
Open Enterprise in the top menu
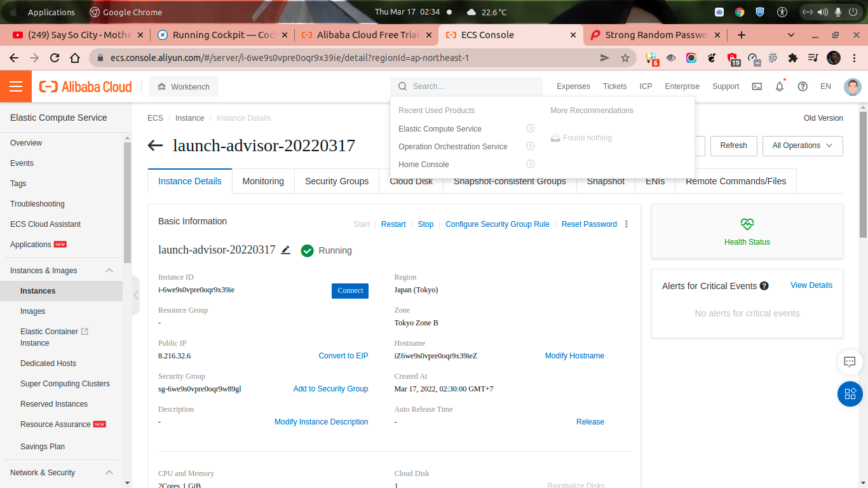(682, 86)
